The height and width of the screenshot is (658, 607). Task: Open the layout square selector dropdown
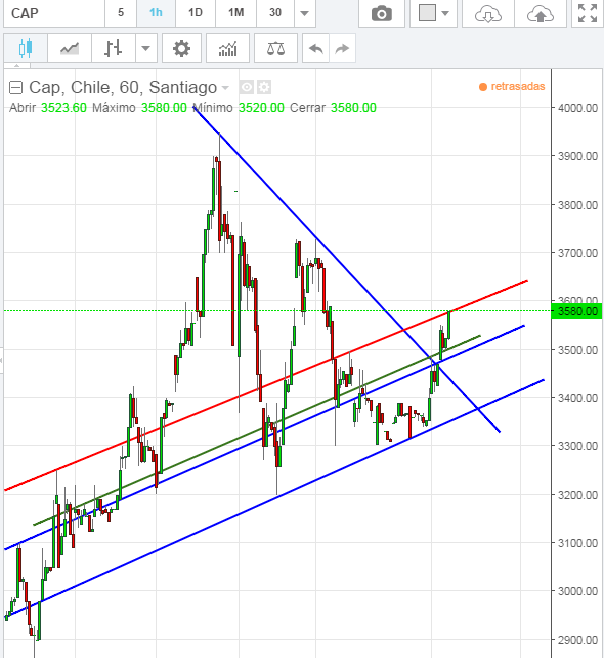pos(434,13)
